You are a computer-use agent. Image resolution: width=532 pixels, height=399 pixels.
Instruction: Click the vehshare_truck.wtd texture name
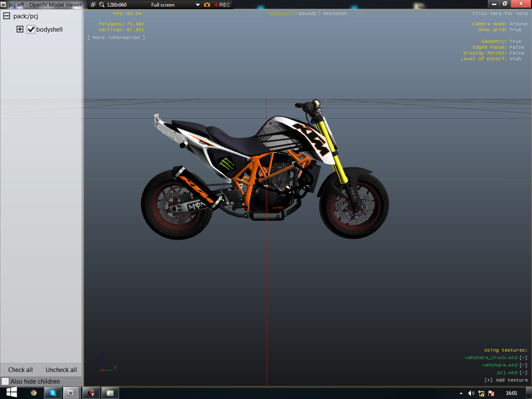[491, 357]
